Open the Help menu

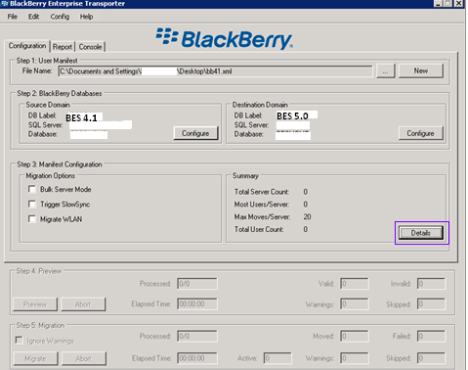86,16
